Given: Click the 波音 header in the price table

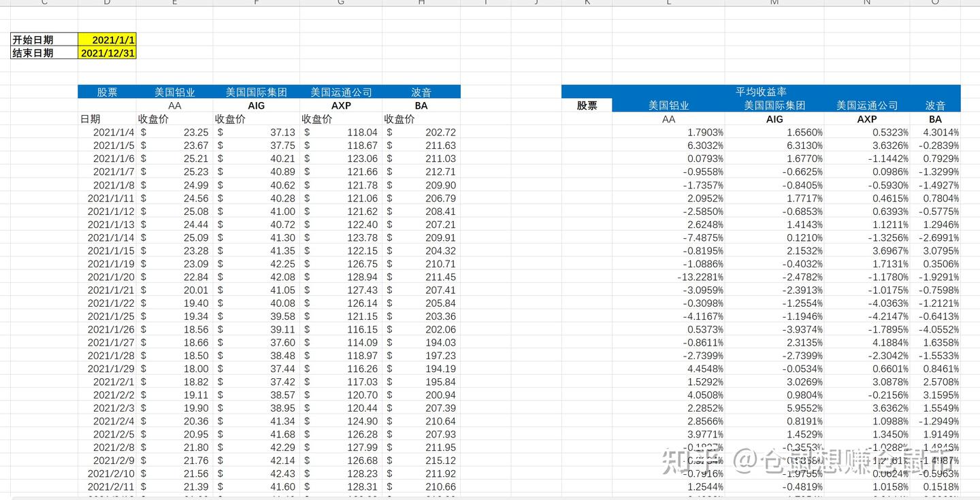Looking at the screenshot, I should [421, 92].
